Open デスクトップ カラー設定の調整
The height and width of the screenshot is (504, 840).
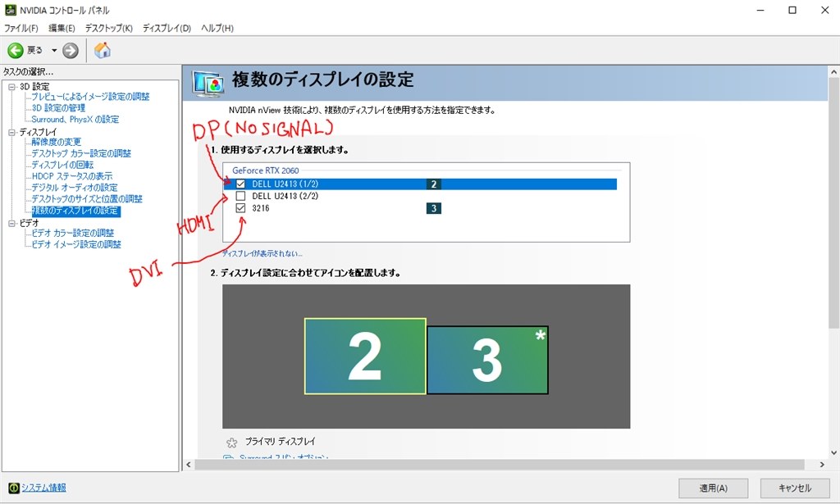pos(81,153)
